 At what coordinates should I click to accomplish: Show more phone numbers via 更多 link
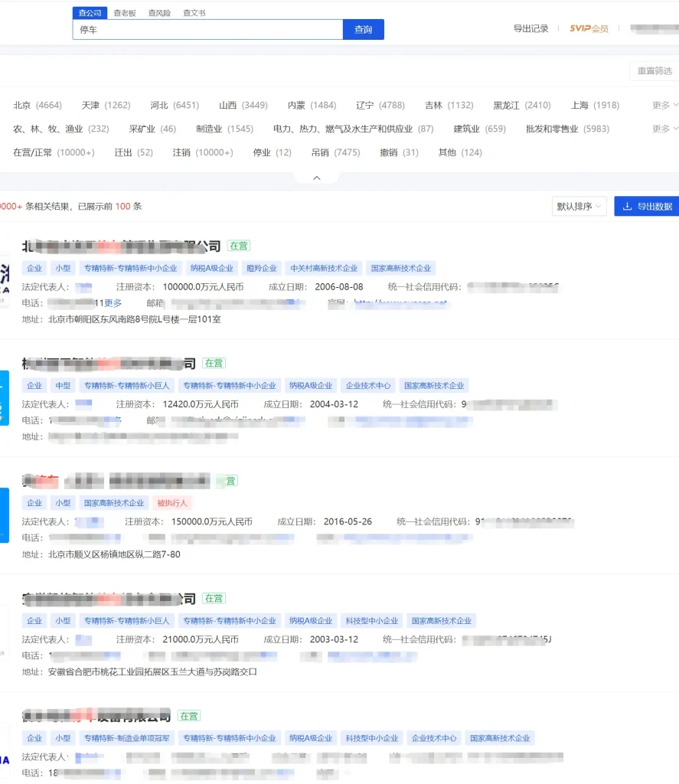click(113, 303)
